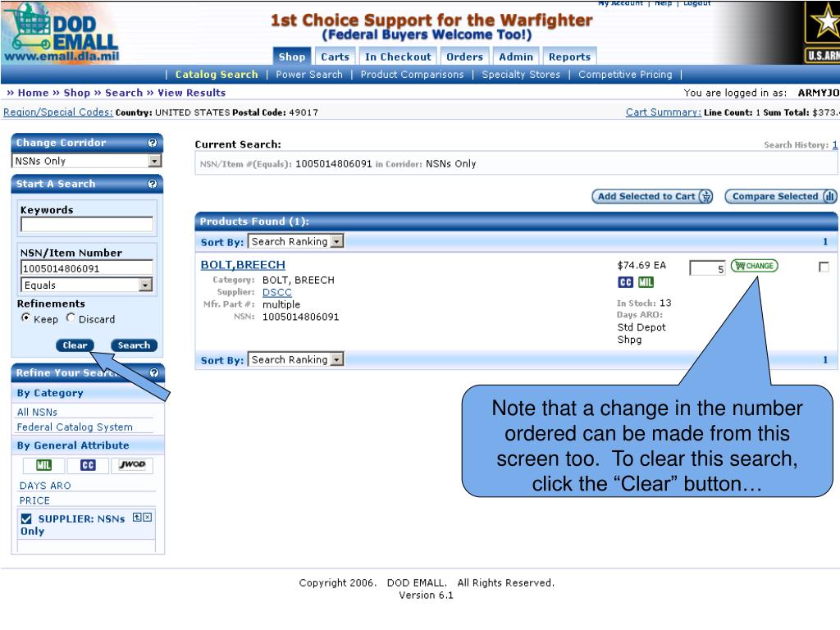The width and height of the screenshot is (840, 630).
Task: Click top results page number 1
Action: click(x=825, y=242)
